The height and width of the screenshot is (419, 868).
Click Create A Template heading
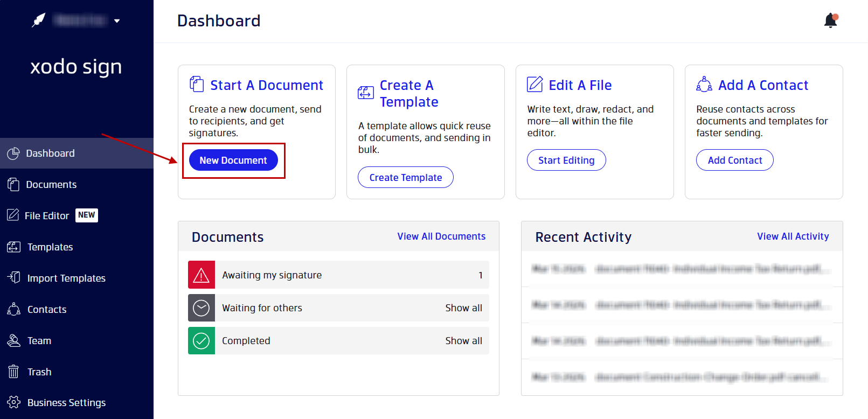409,93
